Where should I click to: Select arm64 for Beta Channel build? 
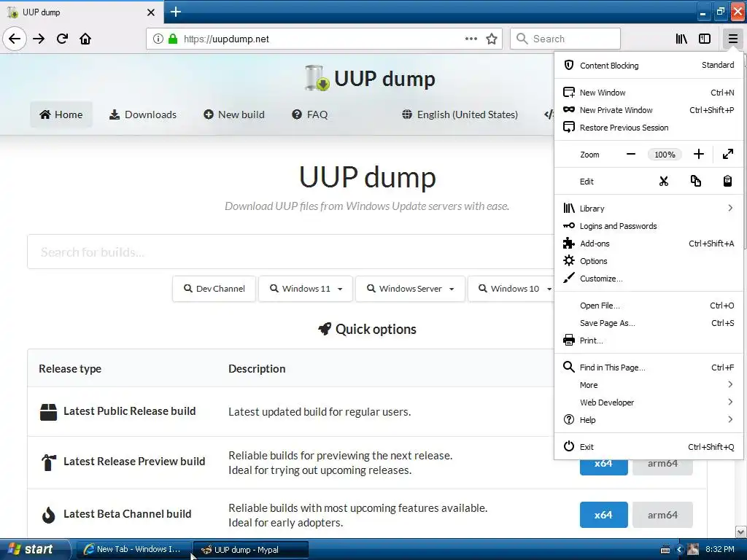(x=662, y=515)
